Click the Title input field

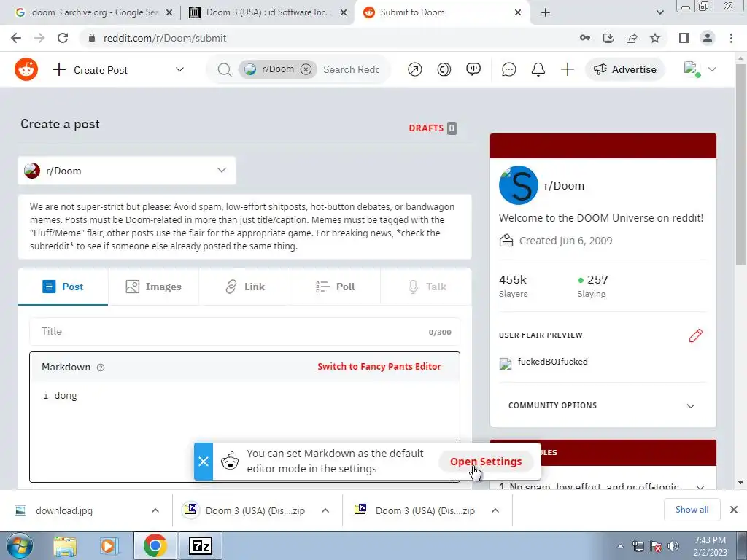pyautogui.click(x=245, y=332)
